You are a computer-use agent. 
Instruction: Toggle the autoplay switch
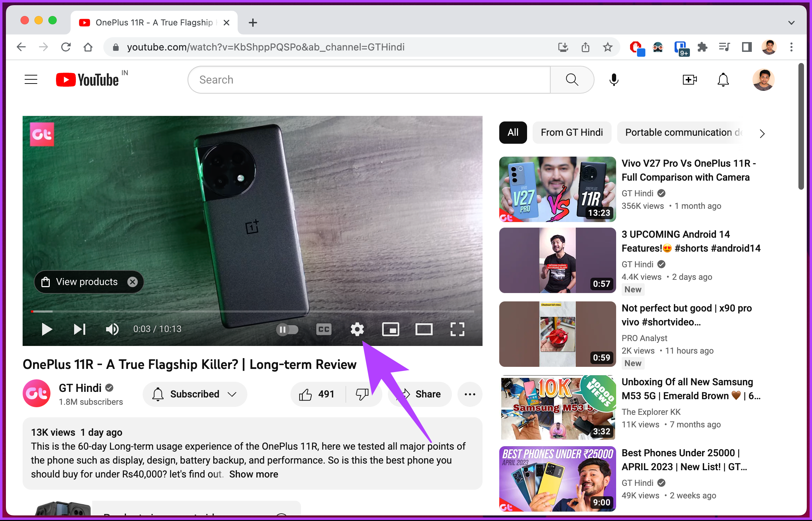point(287,329)
